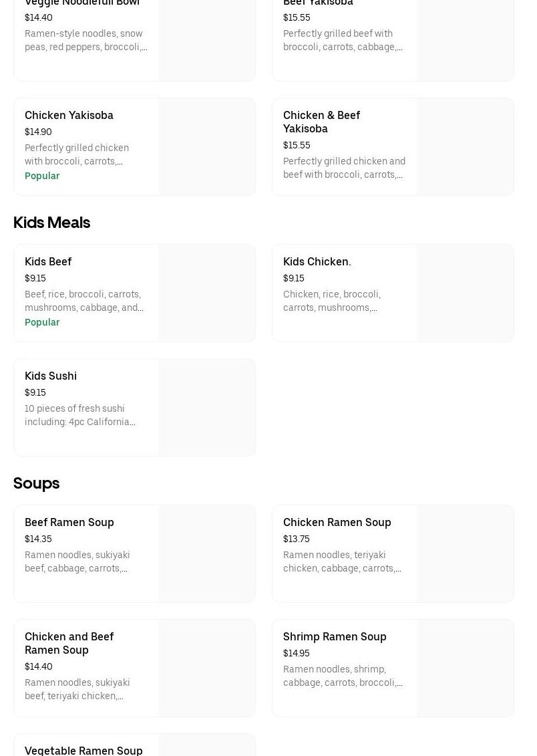Click the Soups section heading

(36, 483)
